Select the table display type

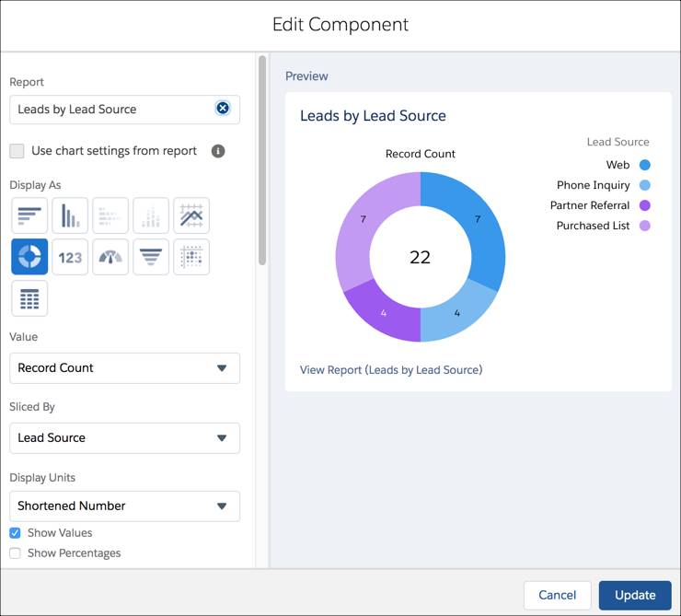click(29, 298)
